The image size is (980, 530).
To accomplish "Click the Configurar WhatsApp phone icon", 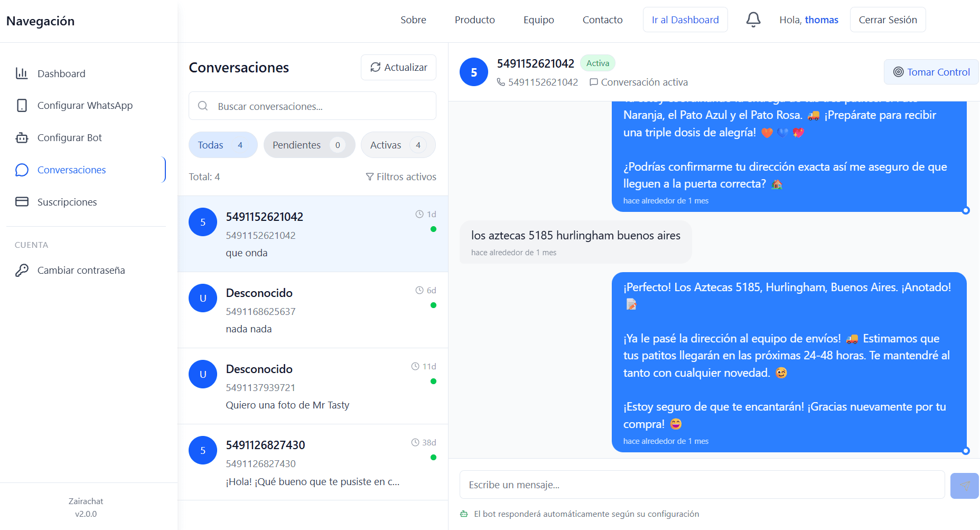I will [22, 105].
